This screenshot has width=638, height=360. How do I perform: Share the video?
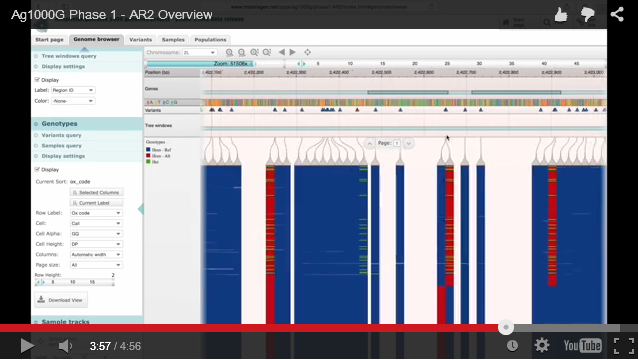(x=617, y=15)
